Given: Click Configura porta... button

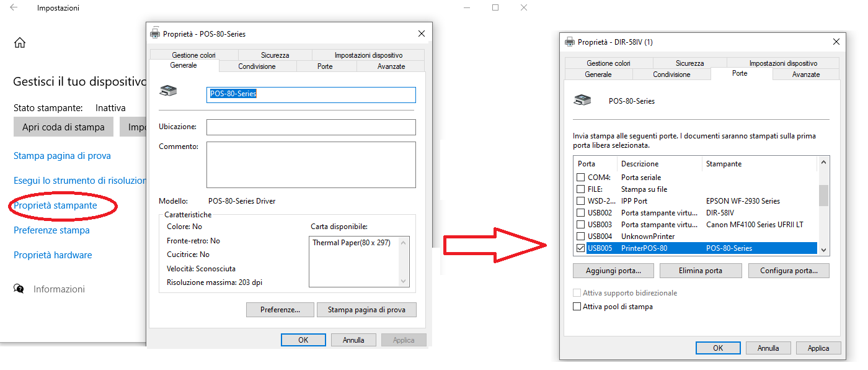Looking at the screenshot, I should 789,271.
